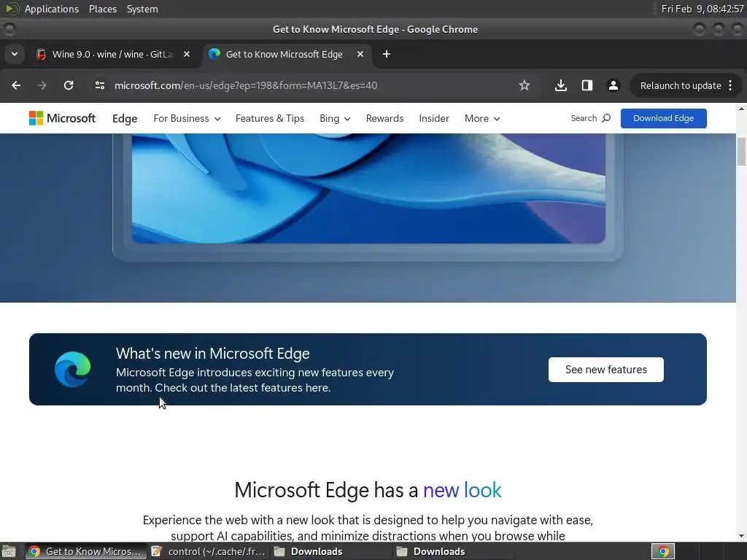Open Chrome downloads icon
This screenshot has width=747, height=560.
[x=561, y=85]
